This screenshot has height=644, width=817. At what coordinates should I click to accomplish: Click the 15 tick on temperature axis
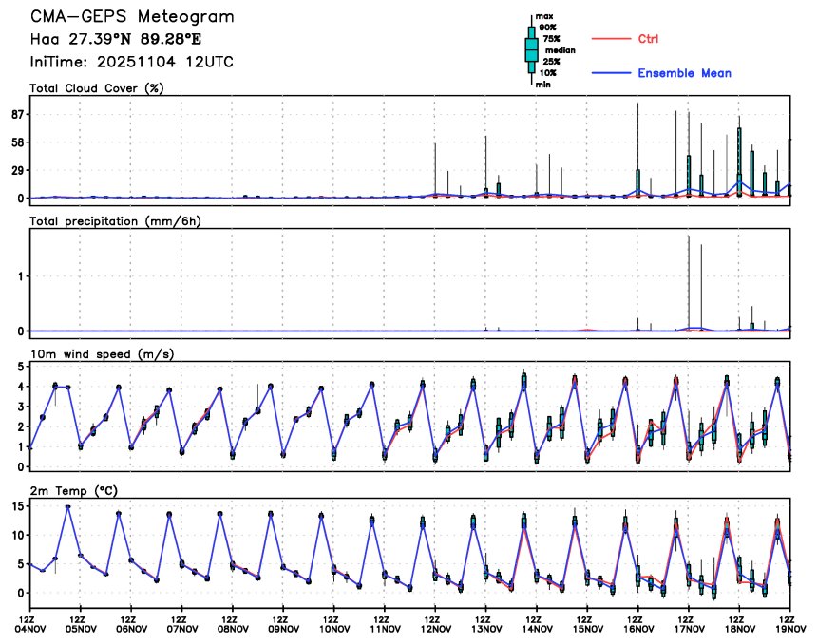(18, 506)
